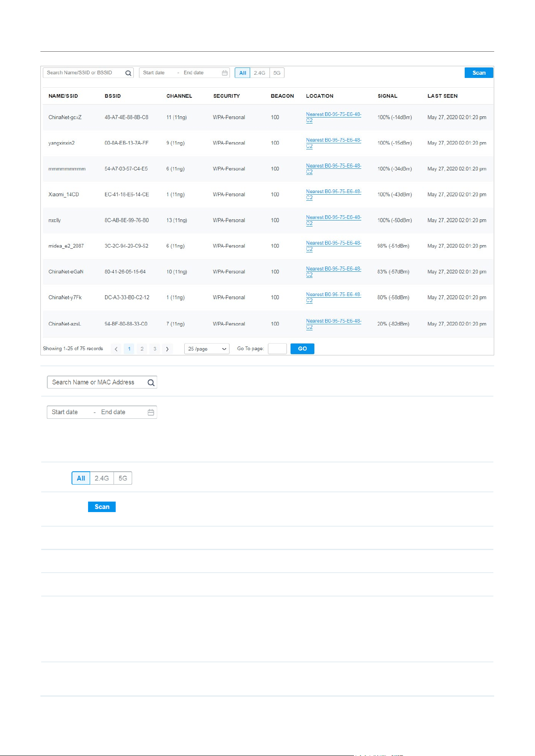535x756 pixels.
Task: Click the CHANNEL column header
Action: point(179,96)
